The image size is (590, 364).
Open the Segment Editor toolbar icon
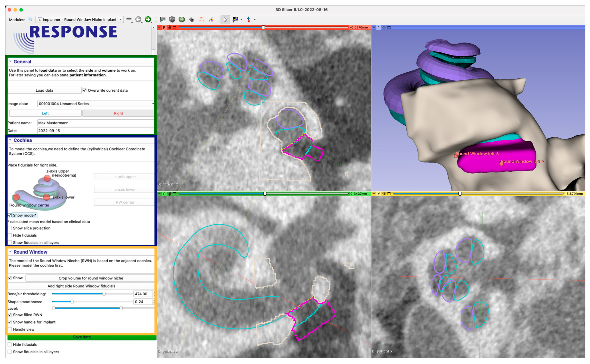[211, 20]
